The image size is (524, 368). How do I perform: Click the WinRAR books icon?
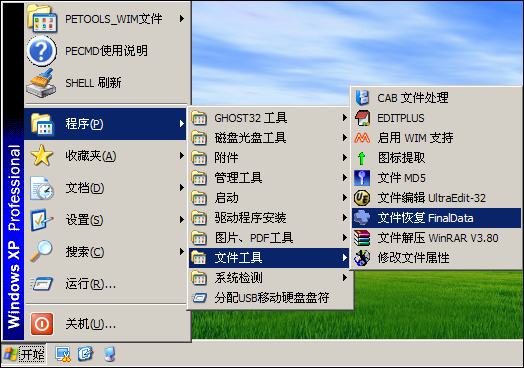[x=362, y=238]
